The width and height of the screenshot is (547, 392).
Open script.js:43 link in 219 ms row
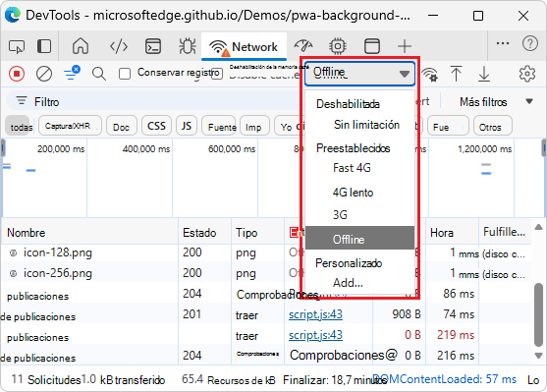(315, 335)
